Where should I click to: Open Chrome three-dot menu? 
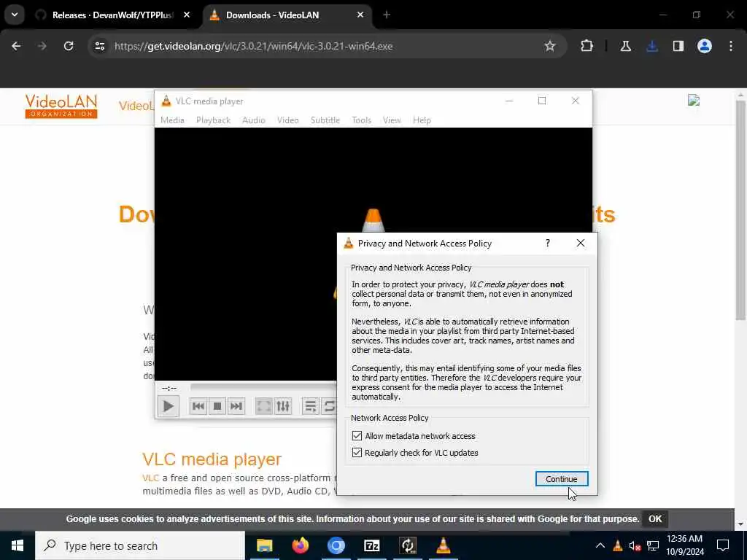pyautogui.click(x=731, y=46)
